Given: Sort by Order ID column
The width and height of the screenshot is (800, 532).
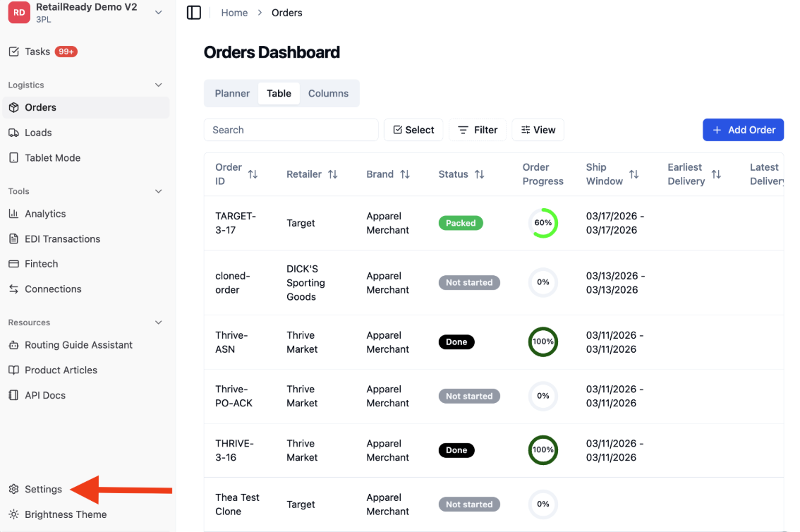Looking at the screenshot, I should coord(253,174).
